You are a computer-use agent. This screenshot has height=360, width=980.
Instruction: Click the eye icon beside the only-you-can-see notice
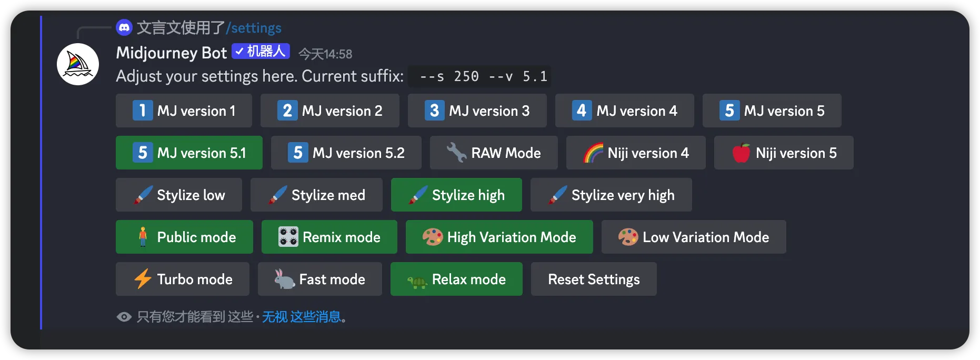coord(124,317)
